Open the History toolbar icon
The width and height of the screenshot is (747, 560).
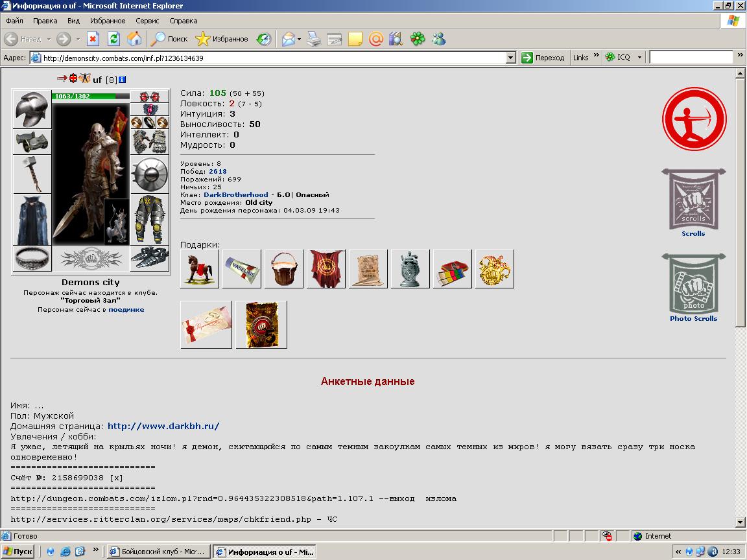coord(263,39)
